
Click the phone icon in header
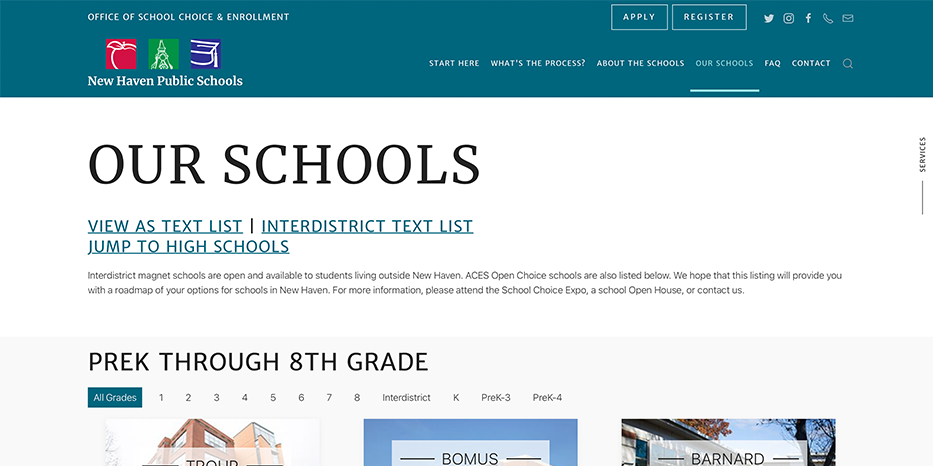[x=828, y=18]
